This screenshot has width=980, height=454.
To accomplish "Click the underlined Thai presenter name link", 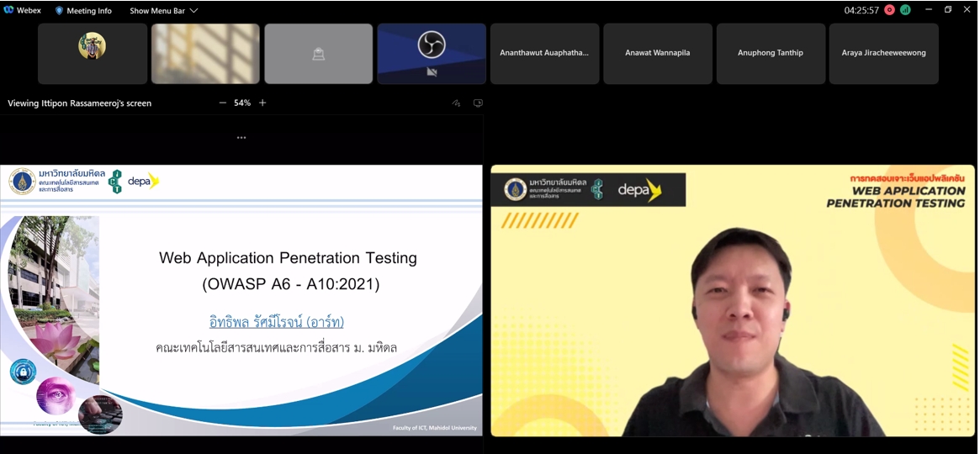I will coord(277,322).
